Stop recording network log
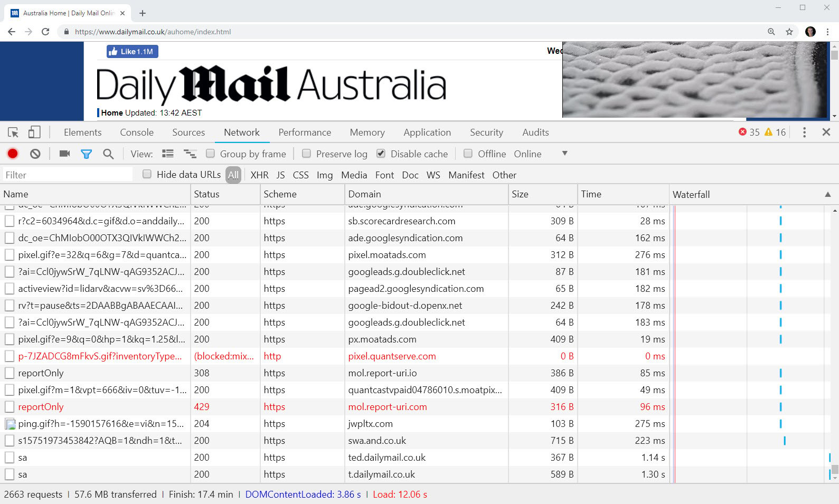This screenshot has height=504, width=839. (13, 154)
